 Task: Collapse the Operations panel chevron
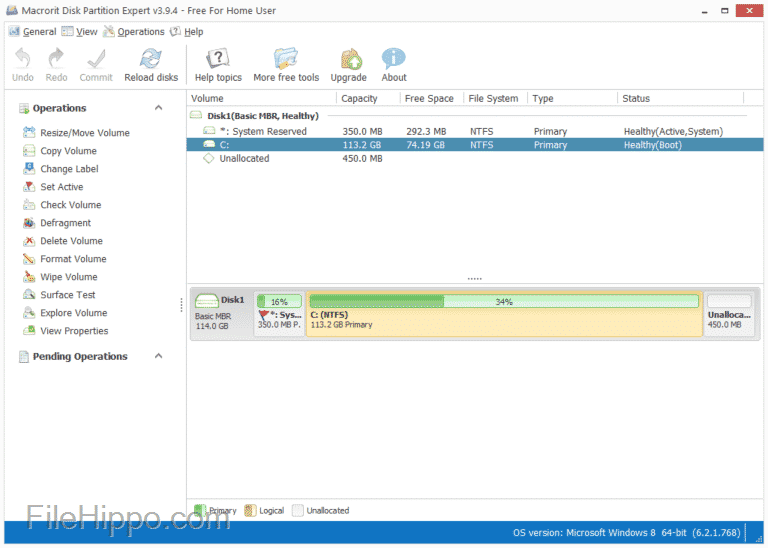coord(158,108)
